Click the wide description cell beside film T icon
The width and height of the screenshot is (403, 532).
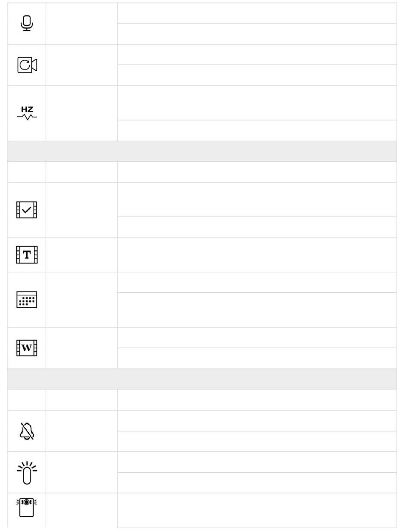pos(257,255)
